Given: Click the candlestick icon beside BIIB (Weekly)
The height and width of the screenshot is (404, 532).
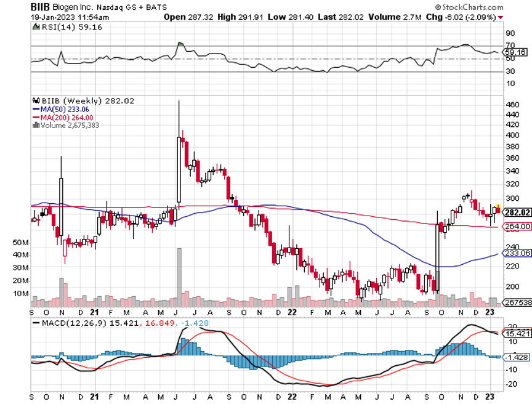Looking at the screenshot, I should coord(36,101).
